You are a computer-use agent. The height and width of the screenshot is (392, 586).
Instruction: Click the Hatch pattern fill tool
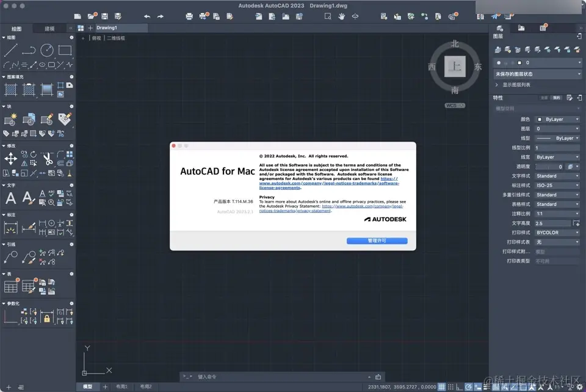10,90
